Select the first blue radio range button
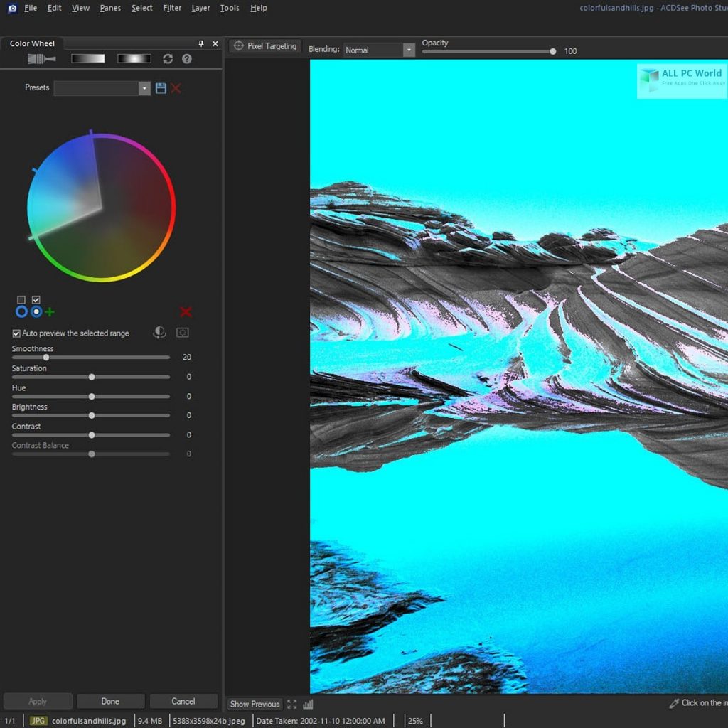The height and width of the screenshot is (728, 728). coord(22,311)
